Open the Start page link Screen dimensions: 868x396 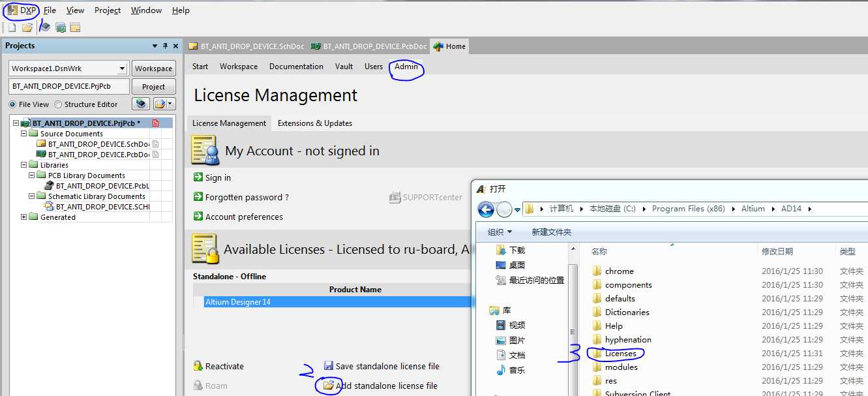[200, 67]
